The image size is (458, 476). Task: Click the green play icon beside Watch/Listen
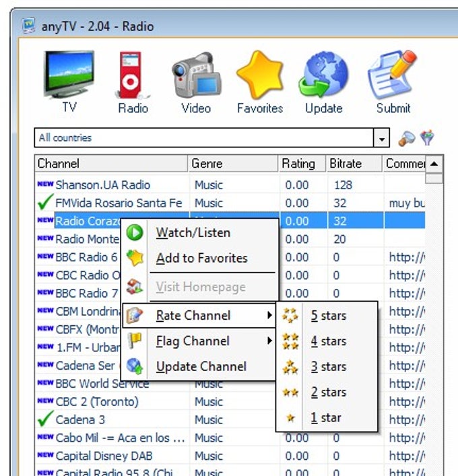135,233
